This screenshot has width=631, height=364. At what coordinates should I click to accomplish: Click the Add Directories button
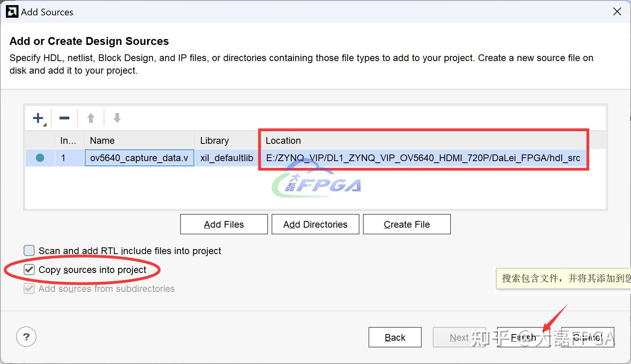tap(315, 224)
